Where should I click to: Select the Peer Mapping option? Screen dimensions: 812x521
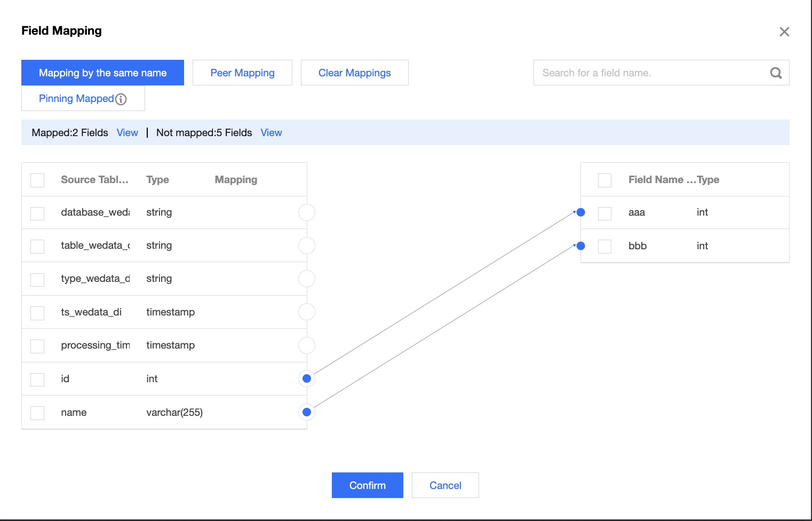click(x=242, y=73)
